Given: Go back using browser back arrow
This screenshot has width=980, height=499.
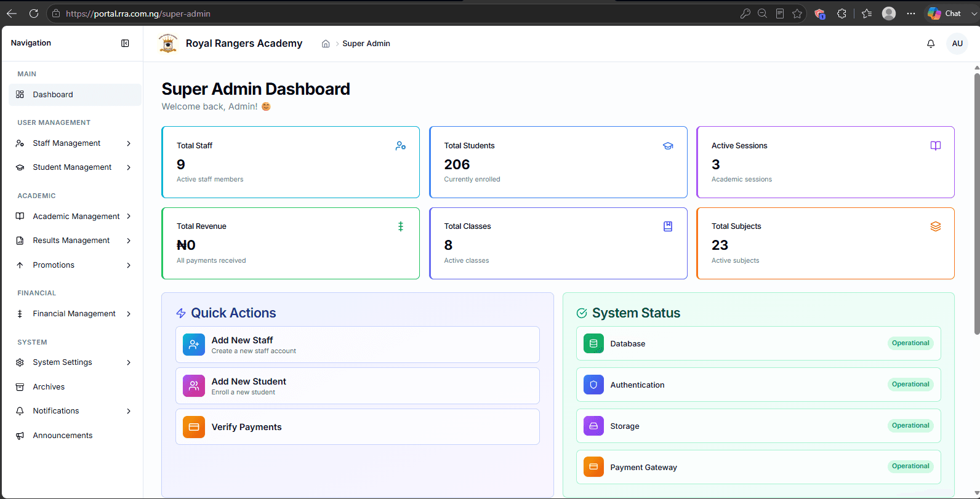Looking at the screenshot, I should pos(12,14).
